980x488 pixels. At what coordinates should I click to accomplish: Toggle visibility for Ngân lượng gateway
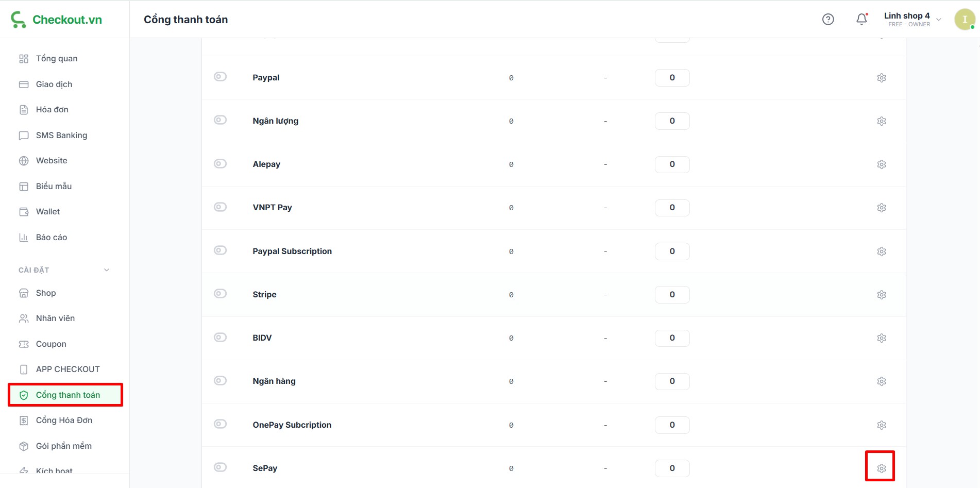point(220,120)
